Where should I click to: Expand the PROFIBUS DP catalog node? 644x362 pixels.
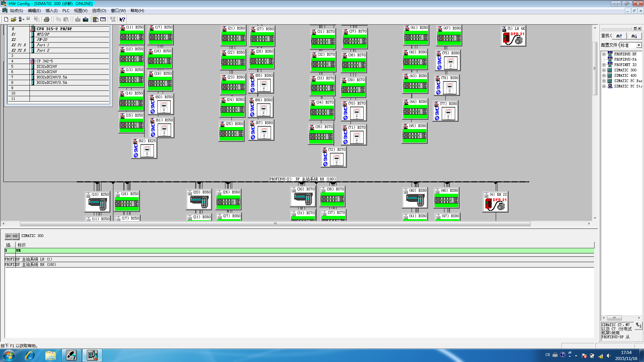604,54
